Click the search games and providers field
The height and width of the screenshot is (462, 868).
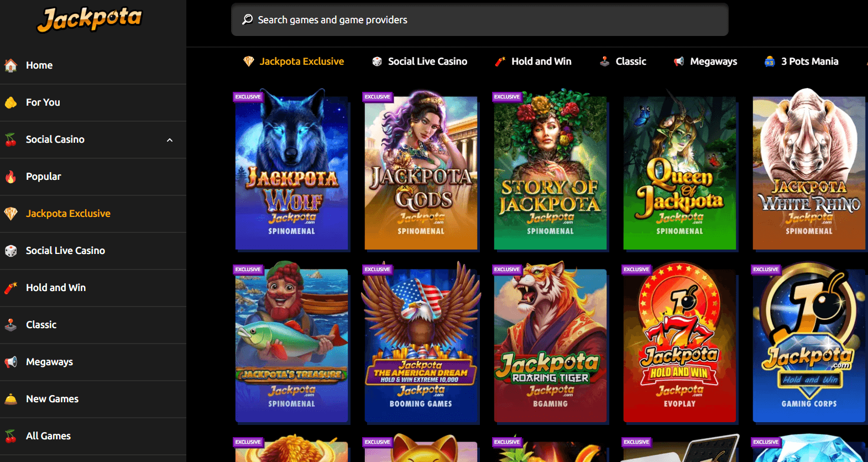pos(479,19)
